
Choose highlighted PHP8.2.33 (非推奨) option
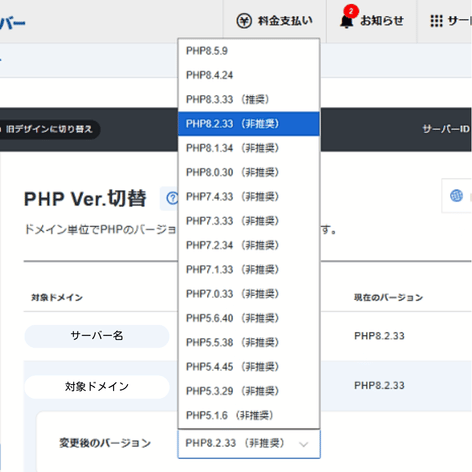pos(249,124)
